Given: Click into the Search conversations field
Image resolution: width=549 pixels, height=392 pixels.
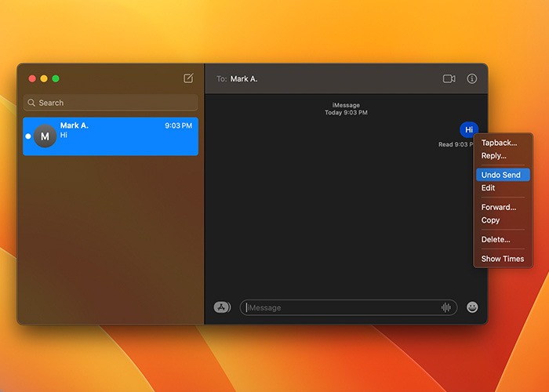Looking at the screenshot, I should pyautogui.click(x=111, y=103).
